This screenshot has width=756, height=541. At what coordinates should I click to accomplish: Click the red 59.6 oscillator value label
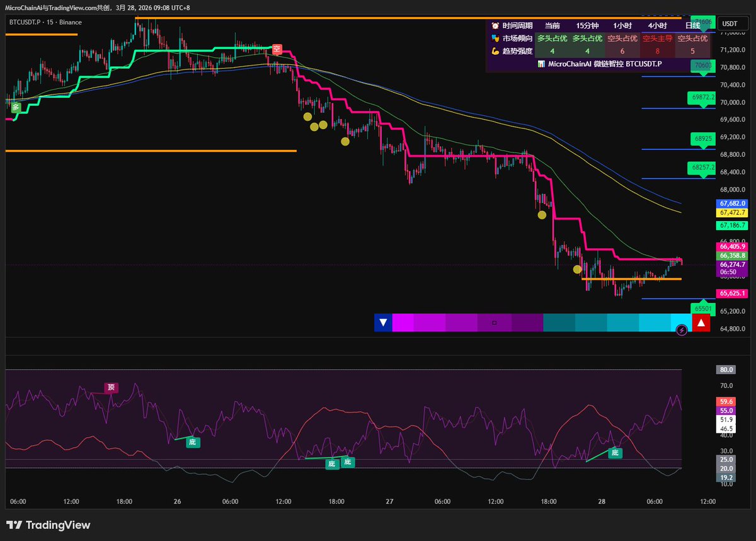coord(726,402)
